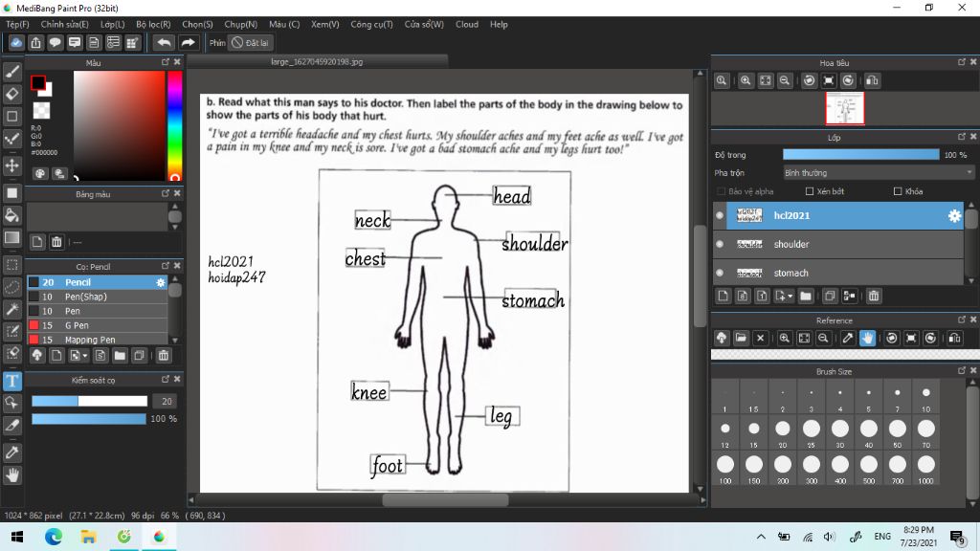Undock the Màu color panel

click(165, 62)
